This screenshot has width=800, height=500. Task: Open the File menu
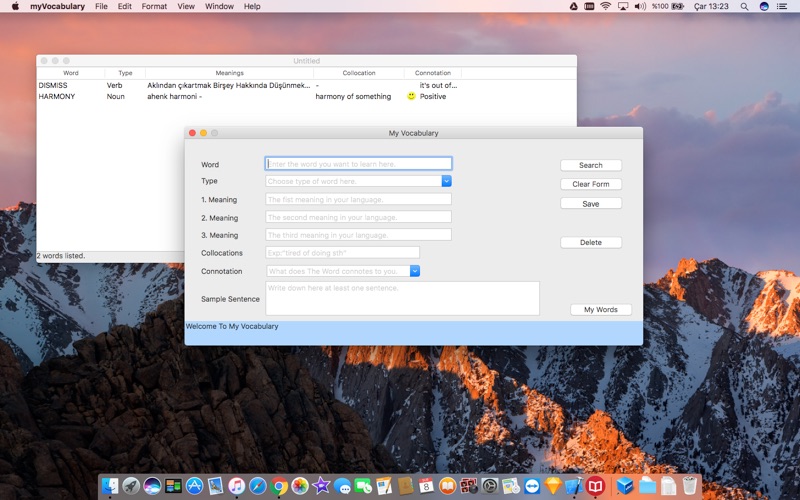(101, 7)
